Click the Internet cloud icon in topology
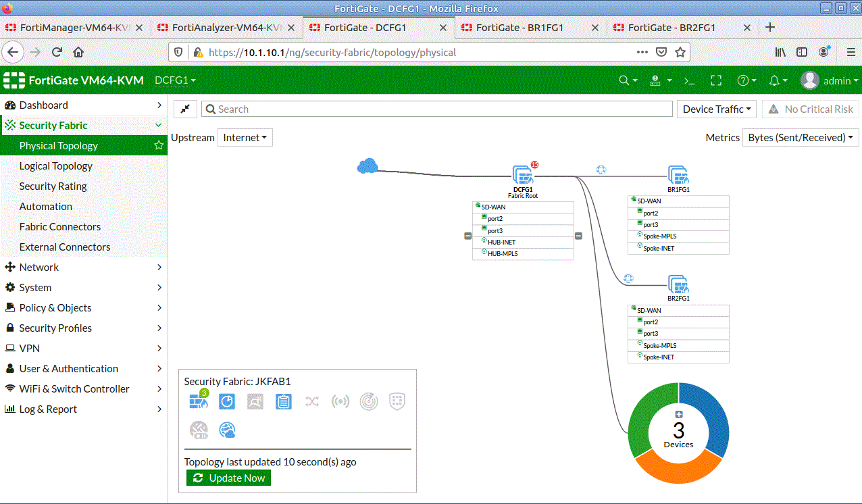The image size is (862, 504). point(367,166)
